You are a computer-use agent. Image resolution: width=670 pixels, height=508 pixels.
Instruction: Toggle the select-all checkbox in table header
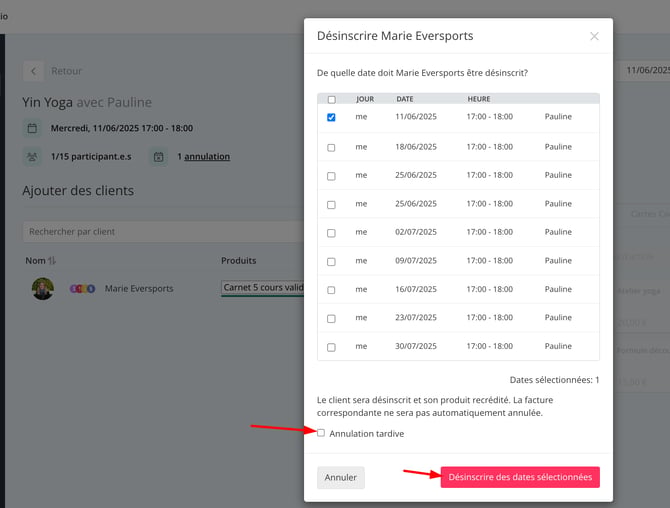(332, 100)
